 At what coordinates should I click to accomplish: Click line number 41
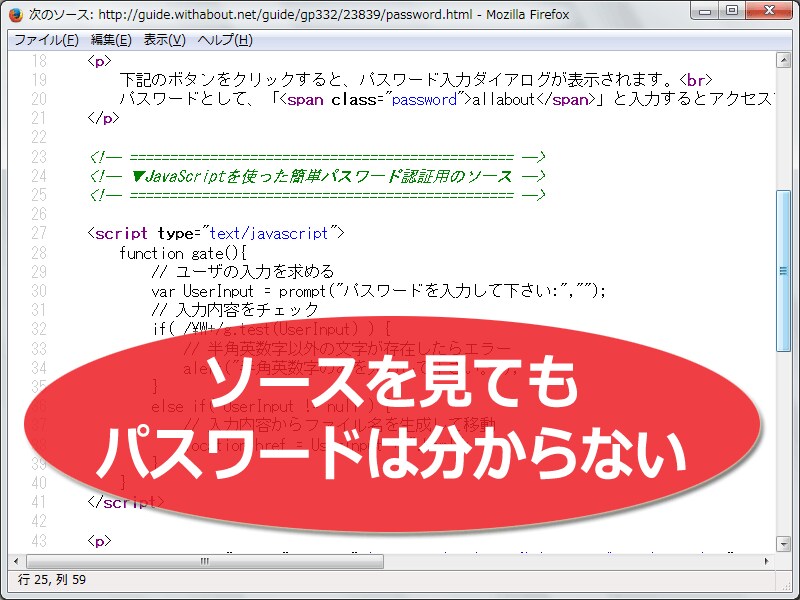coord(39,502)
